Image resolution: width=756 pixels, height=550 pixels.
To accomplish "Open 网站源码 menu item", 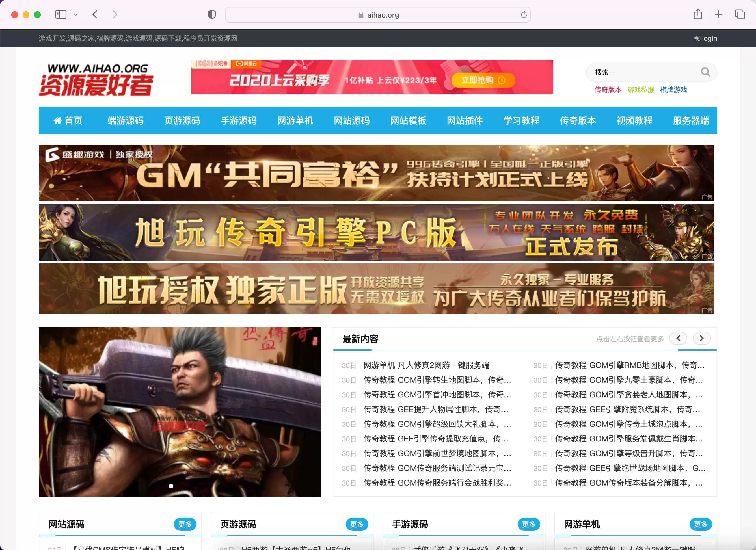I will click(x=352, y=120).
